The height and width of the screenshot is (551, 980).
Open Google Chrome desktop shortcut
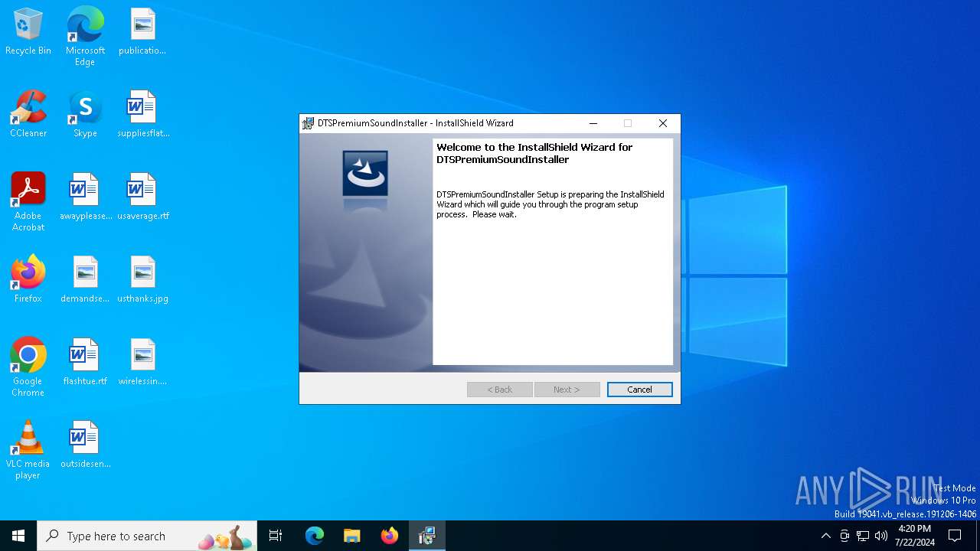tap(28, 367)
